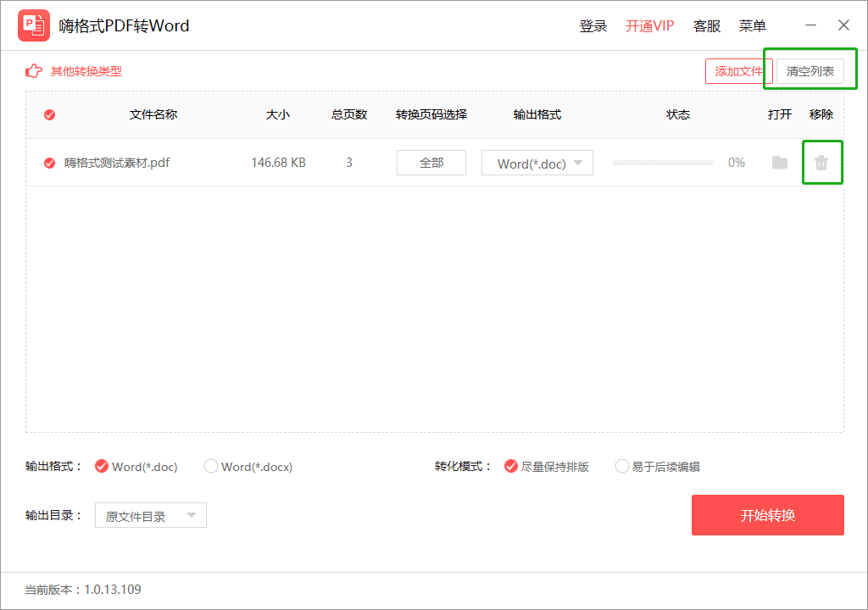
Task: Select Word(*.doc) output format radio
Action: pyautogui.click(x=102, y=466)
